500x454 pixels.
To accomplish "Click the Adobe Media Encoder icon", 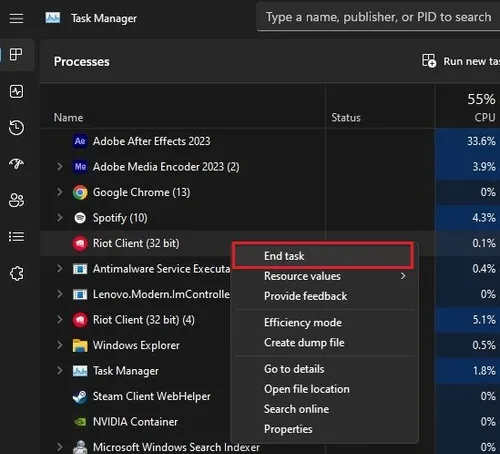I will (x=80, y=167).
